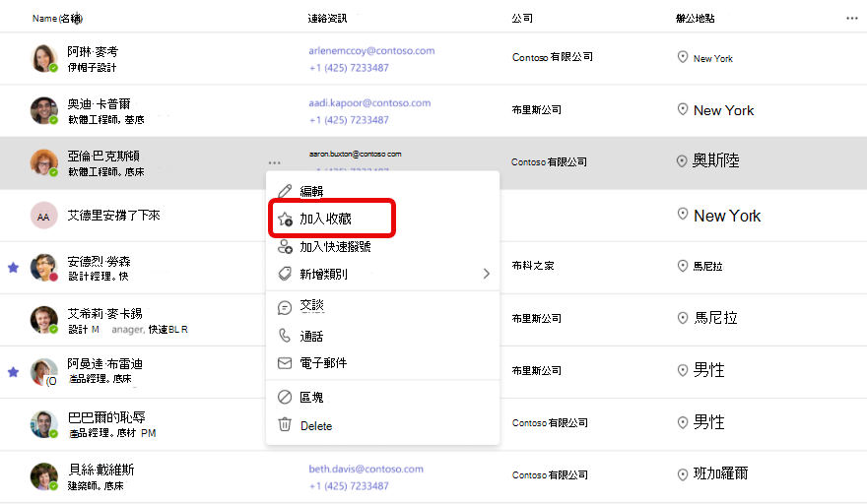Click the 連絡資訊 column header
Screen dimensions: 867x504
tap(327, 19)
